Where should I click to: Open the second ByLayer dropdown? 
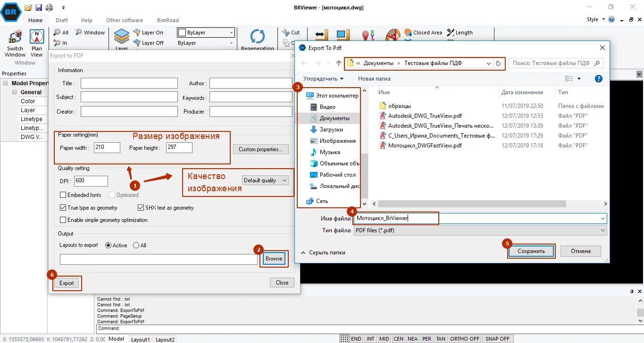pos(206,43)
